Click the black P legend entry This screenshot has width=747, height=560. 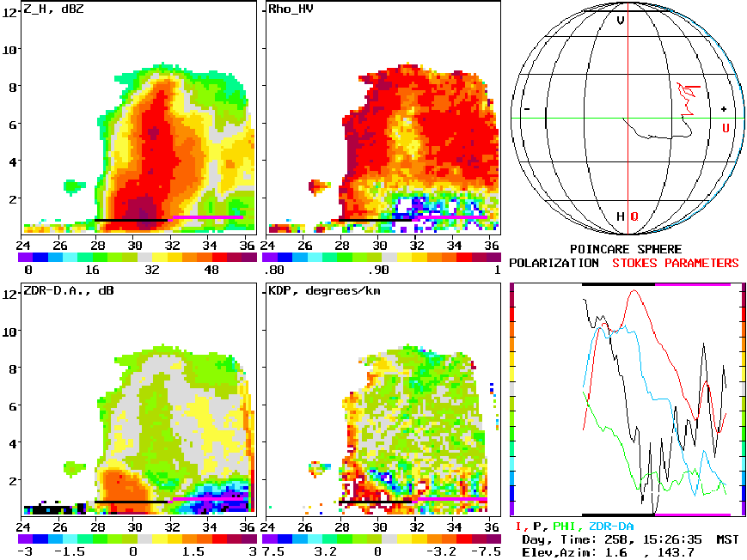tap(538, 527)
